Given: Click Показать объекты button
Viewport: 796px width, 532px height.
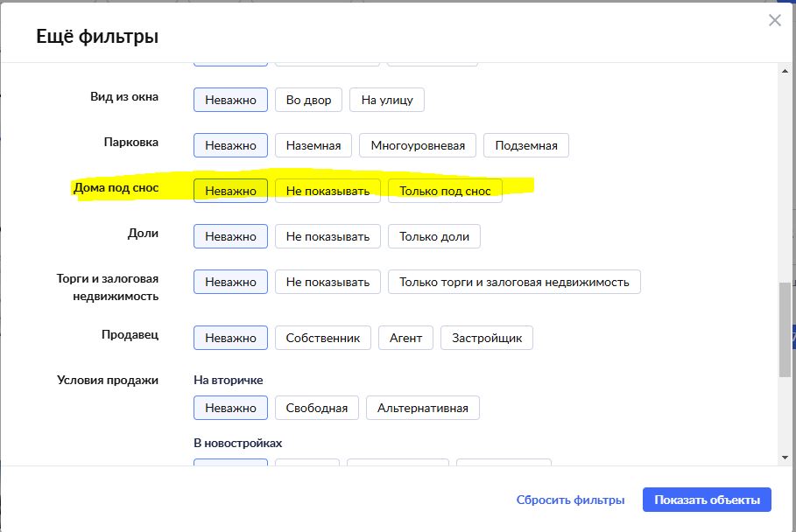Looking at the screenshot, I should point(707,500).
